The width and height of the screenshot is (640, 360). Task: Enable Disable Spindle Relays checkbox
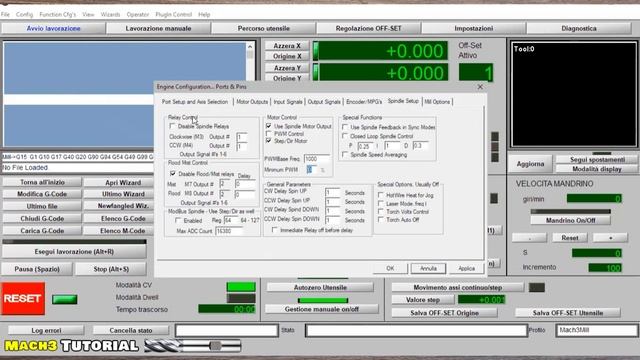tap(172, 126)
